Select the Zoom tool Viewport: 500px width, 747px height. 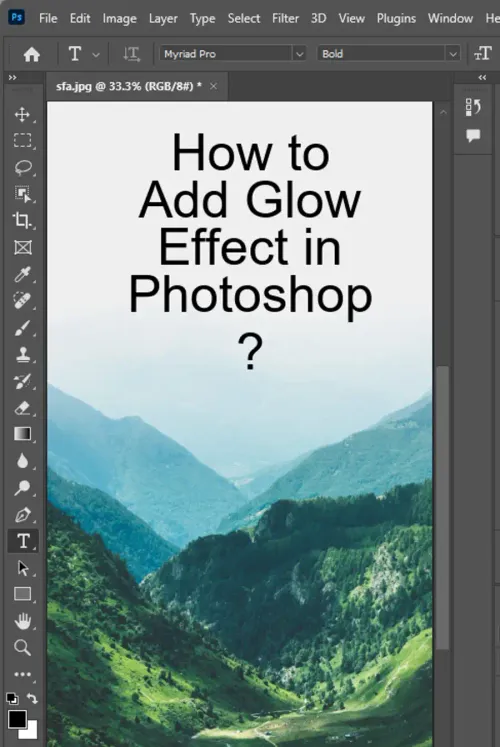tap(22, 647)
